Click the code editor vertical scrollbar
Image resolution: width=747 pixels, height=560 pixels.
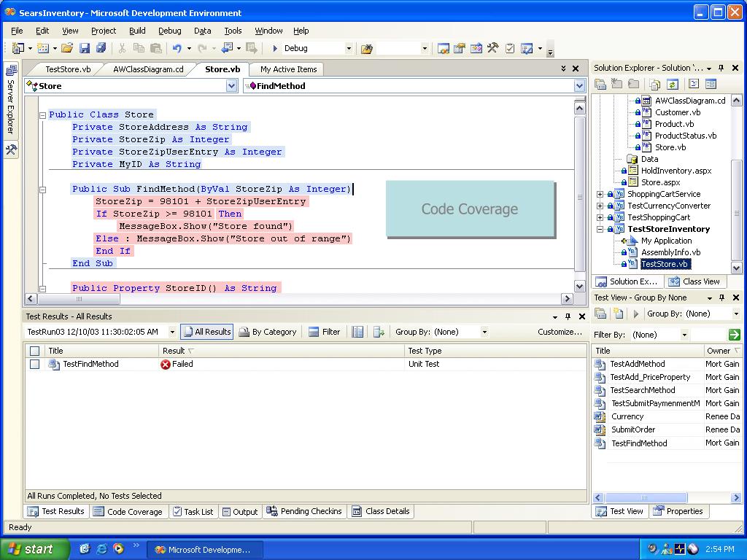[x=580, y=197]
